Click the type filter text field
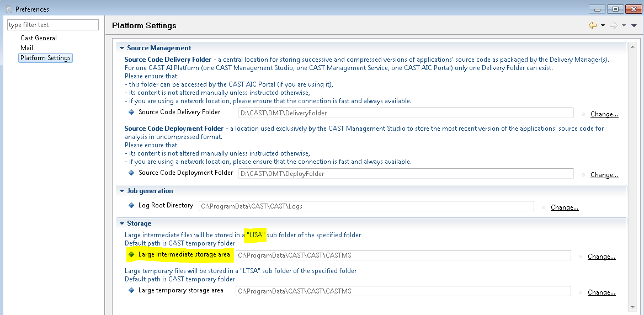644x315 pixels. coord(53,25)
